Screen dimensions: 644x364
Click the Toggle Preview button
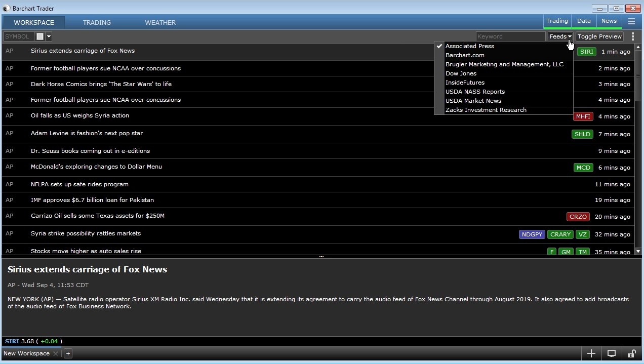tap(599, 36)
